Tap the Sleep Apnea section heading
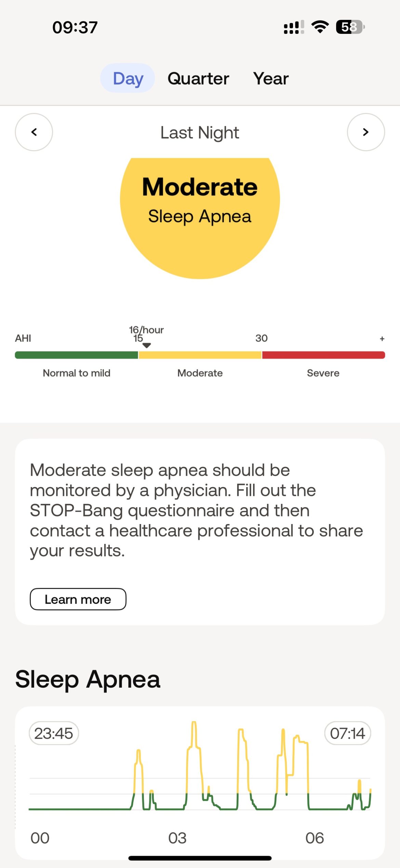Viewport: 400px width, 868px height. point(88,679)
